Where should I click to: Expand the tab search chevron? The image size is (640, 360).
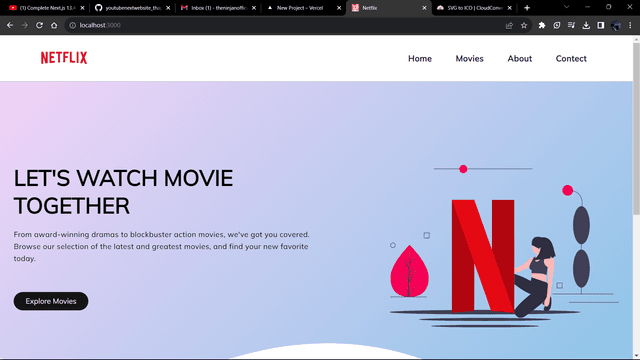pyautogui.click(x=566, y=7)
